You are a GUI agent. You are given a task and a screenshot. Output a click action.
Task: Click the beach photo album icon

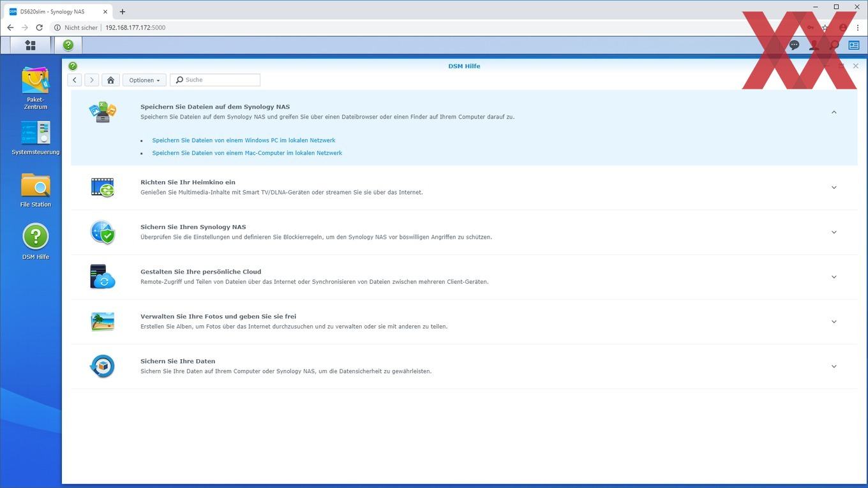pyautogui.click(x=102, y=322)
